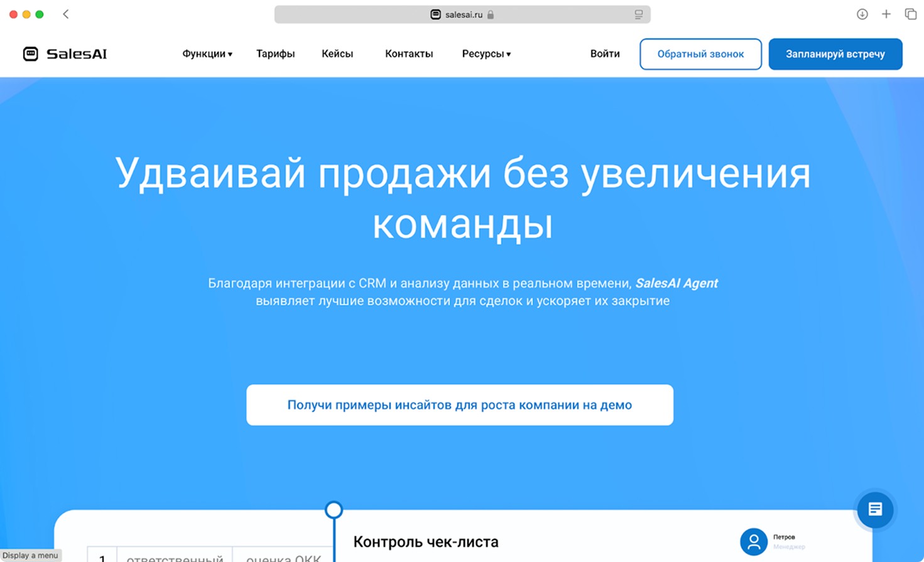Viewport: 924px width, 562px height.
Task: Click the timeline marker circle above Контроль чек-листа
Action: point(334,509)
